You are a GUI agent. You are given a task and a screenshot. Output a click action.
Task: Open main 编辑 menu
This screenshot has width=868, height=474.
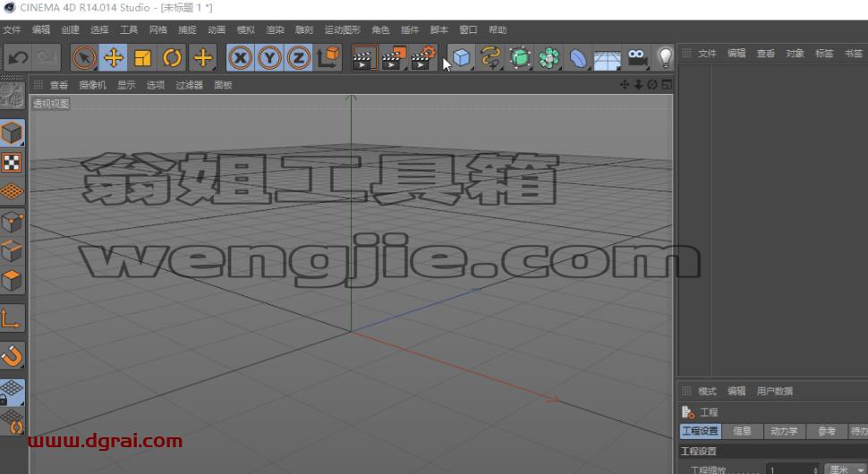pyautogui.click(x=41, y=30)
